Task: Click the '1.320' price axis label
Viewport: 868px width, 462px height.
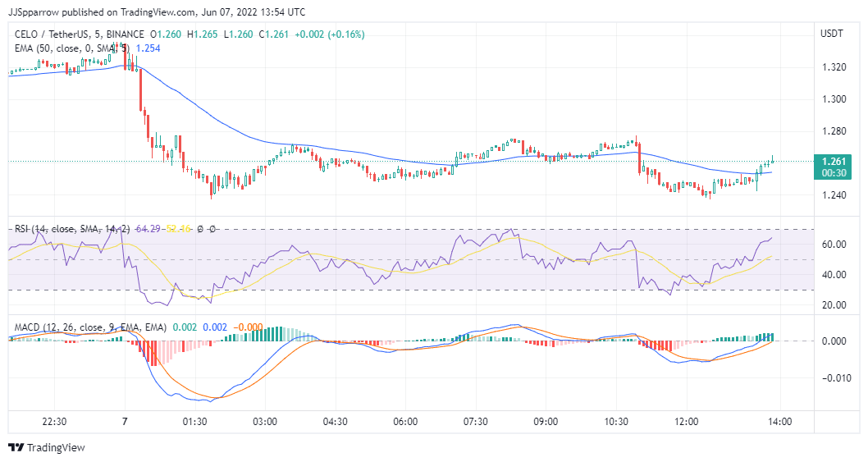Action: [x=834, y=67]
